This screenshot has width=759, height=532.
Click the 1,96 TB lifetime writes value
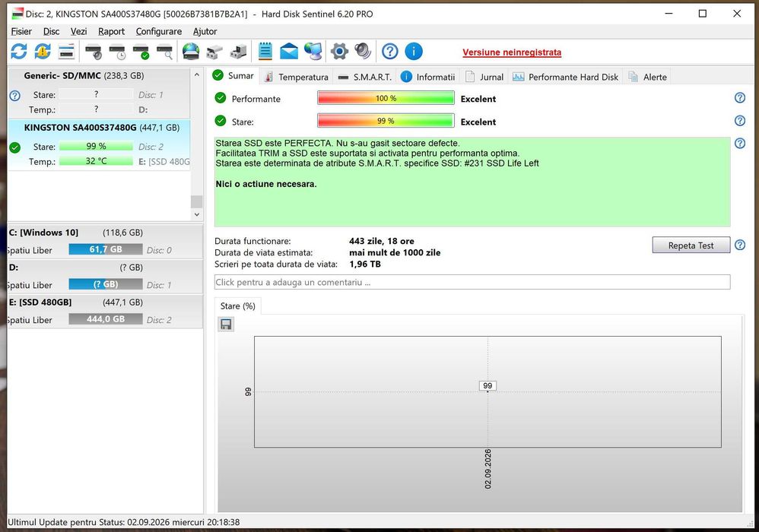coord(365,264)
